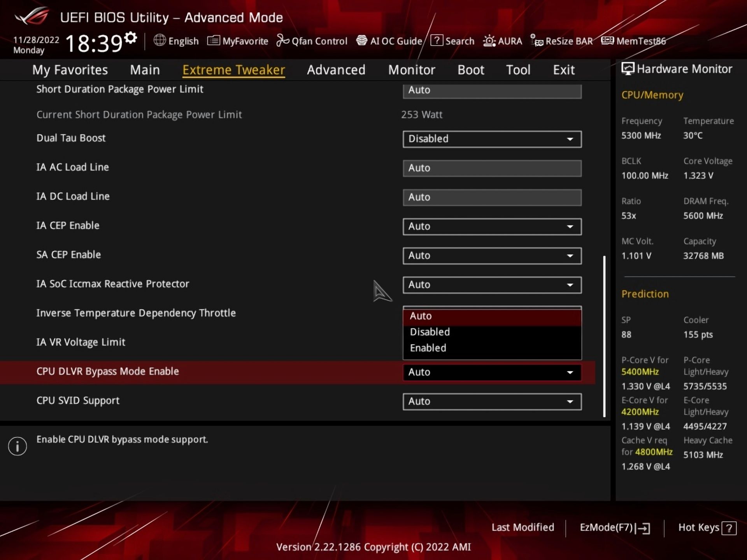
Task: Select the Extreme Tweaker tab
Action: pos(234,70)
